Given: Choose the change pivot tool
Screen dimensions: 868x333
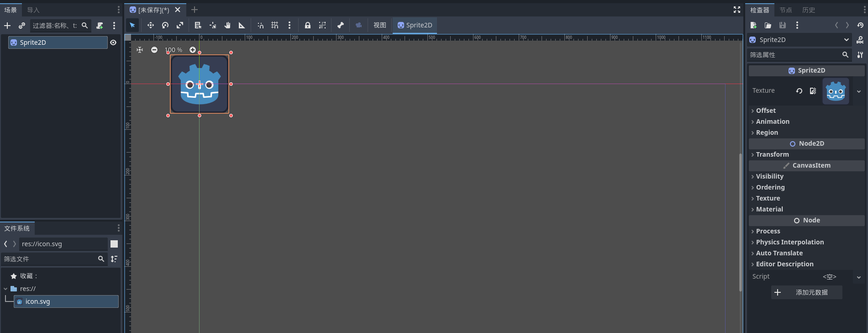Looking at the screenshot, I should point(213,25).
